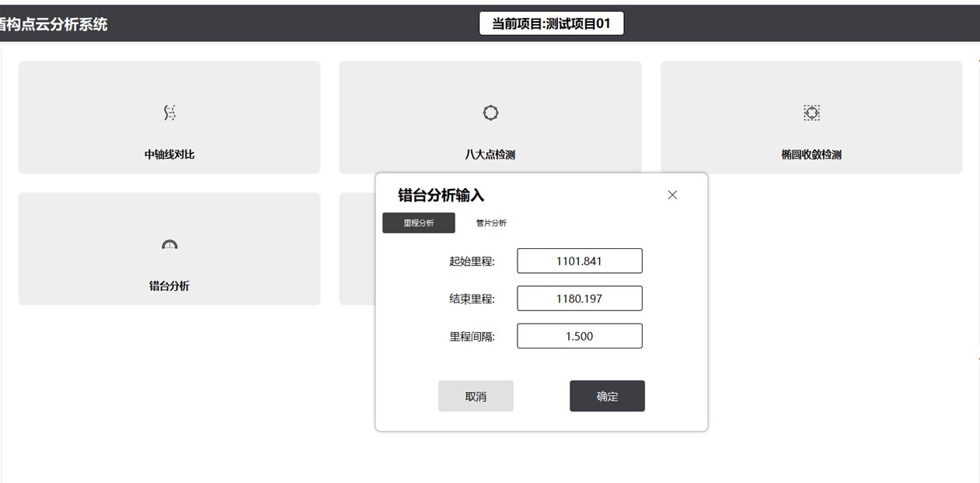Image resolution: width=980 pixels, height=483 pixels.
Task: Switch to the 管片分析 tab
Action: click(491, 223)
